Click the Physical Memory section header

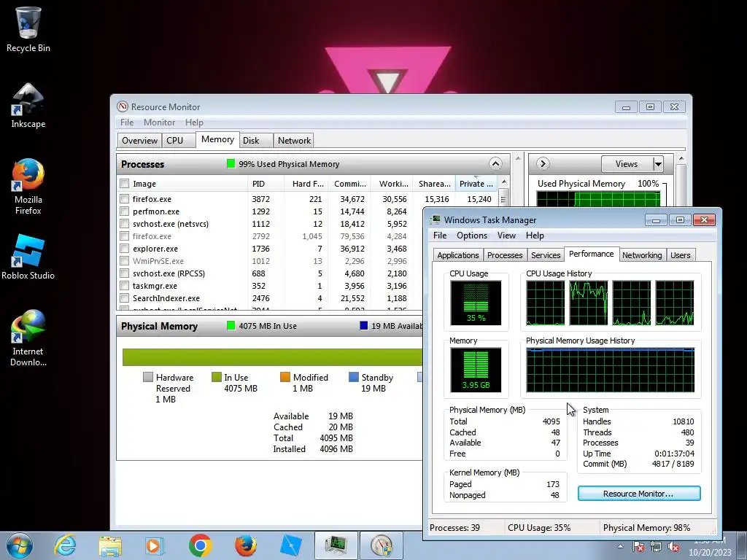(269, 326)
